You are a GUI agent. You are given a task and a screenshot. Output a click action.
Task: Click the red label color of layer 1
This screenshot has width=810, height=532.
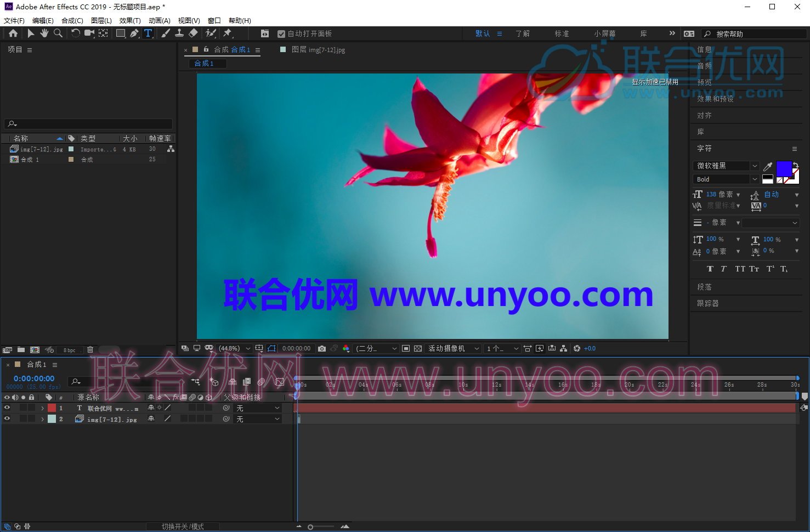coord(52,408)
